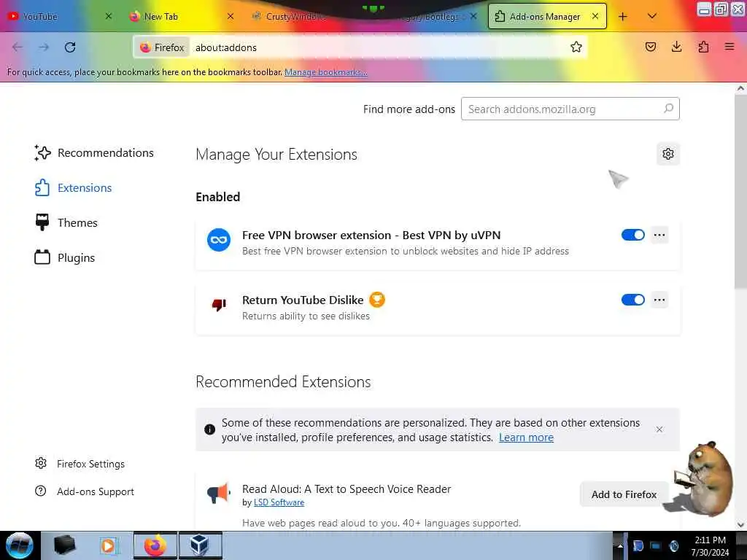Open the media player taskbar icon
The height and width of the screenshot is (560, 747).
pos(109,545)
